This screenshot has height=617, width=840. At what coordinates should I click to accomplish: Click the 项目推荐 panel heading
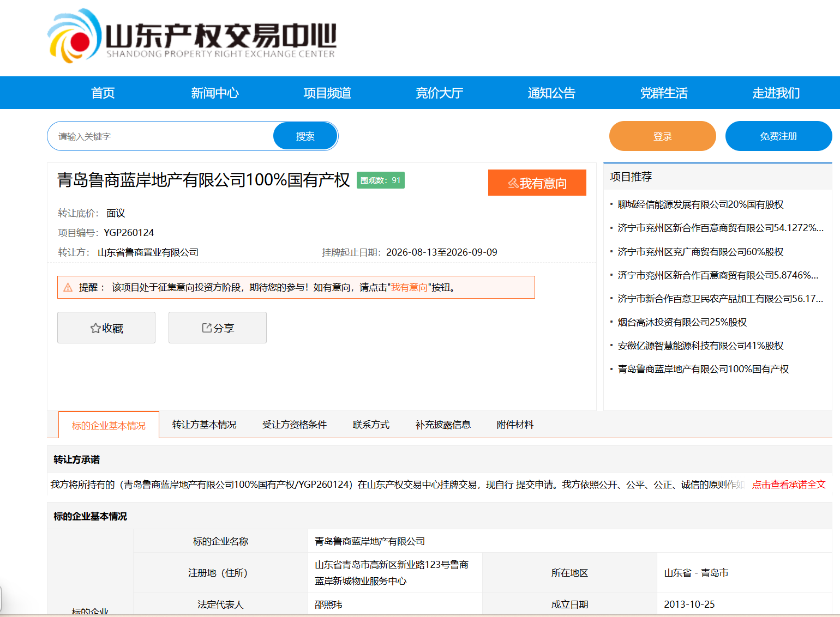pos(631,177)
